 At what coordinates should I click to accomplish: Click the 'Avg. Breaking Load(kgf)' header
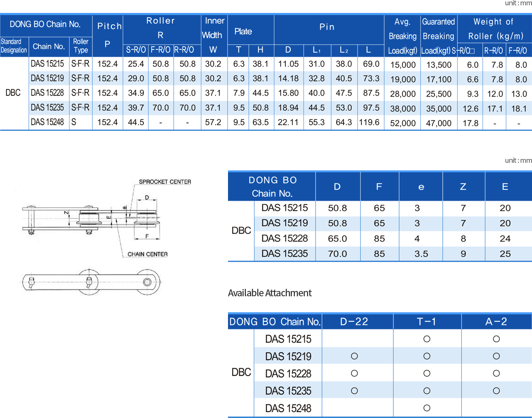[x=402, y=36]
